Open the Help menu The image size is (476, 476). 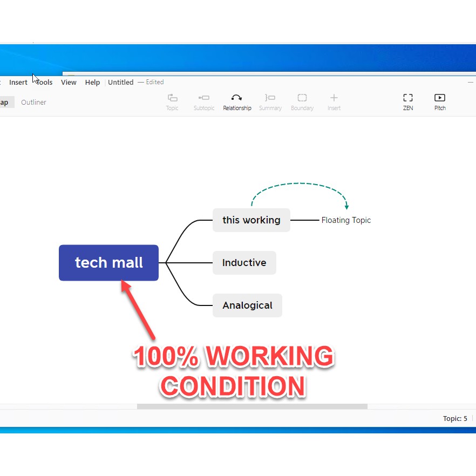pos(92,83)
